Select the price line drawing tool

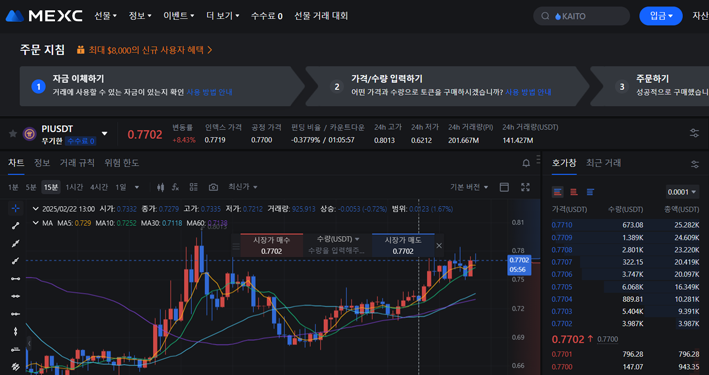coord(16,349)
